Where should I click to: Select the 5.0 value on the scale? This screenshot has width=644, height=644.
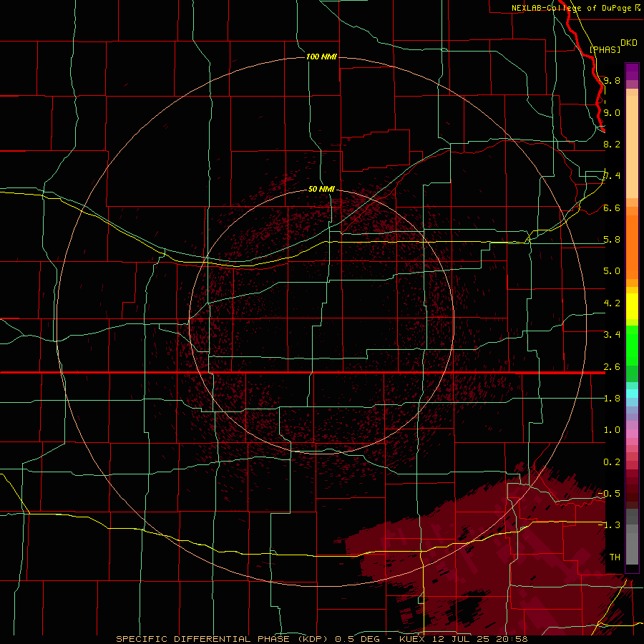coord(612,271)
